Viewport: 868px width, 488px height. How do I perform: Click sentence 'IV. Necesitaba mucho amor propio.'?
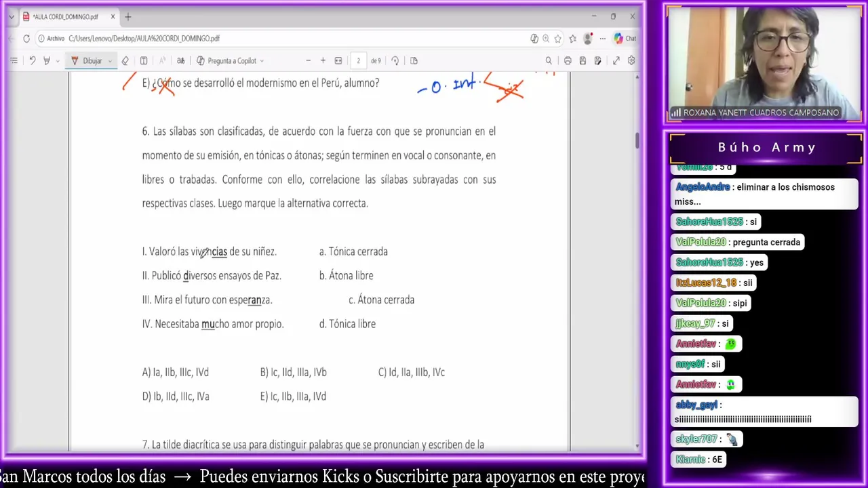pos(213,324)
